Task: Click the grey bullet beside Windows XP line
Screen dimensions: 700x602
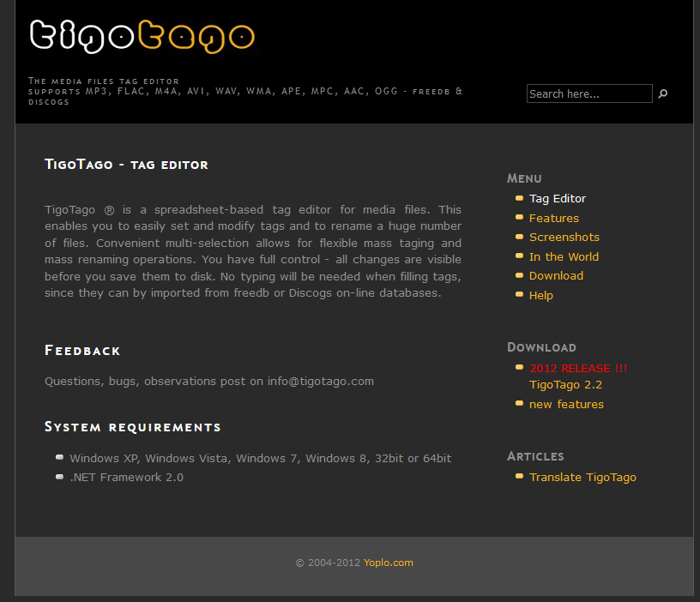Action: [59, 457]
